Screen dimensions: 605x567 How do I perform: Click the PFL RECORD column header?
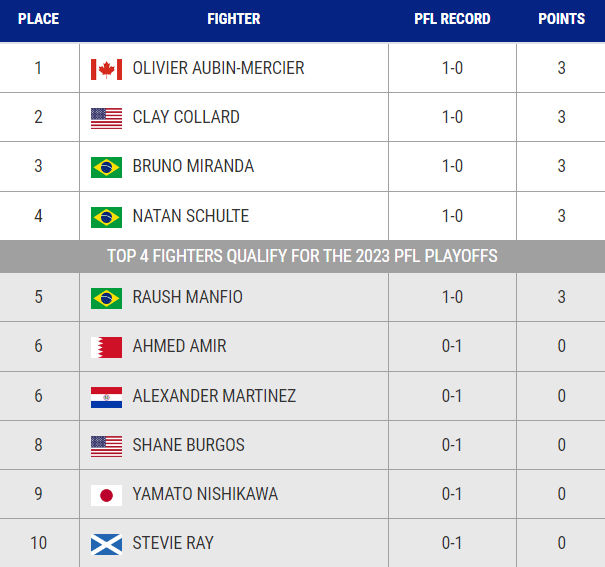pos(452,19)
